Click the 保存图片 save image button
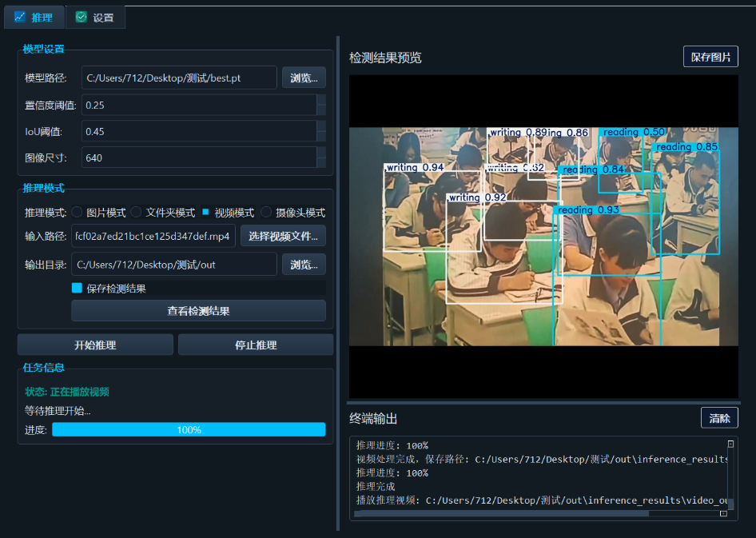The image size is (756, 538). (x=711, y=56)
